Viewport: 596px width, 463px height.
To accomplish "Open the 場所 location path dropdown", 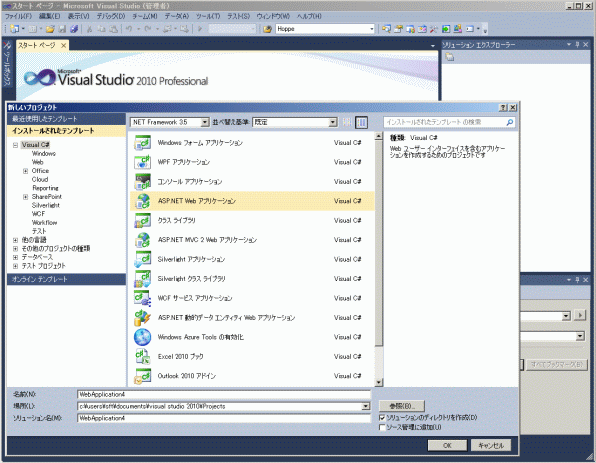I will 366,406.
